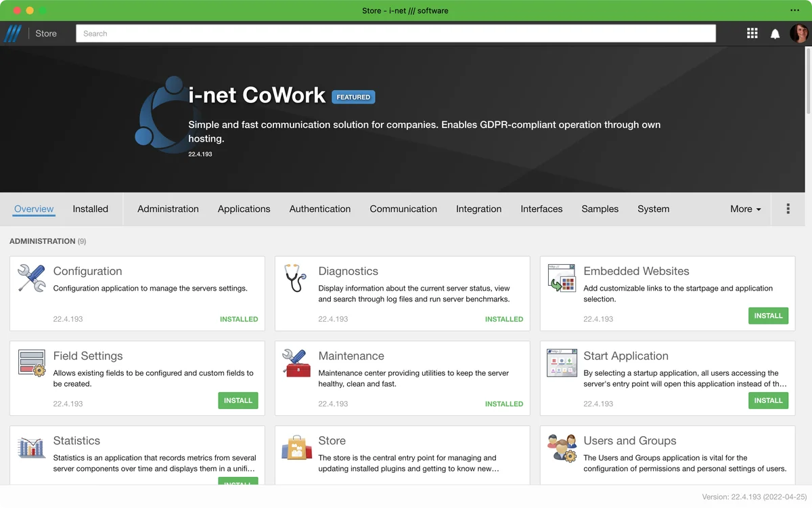Click the Configuration wrench and screwdriver icon
Viewport: 812px width, 508px height.
(31, 278)
